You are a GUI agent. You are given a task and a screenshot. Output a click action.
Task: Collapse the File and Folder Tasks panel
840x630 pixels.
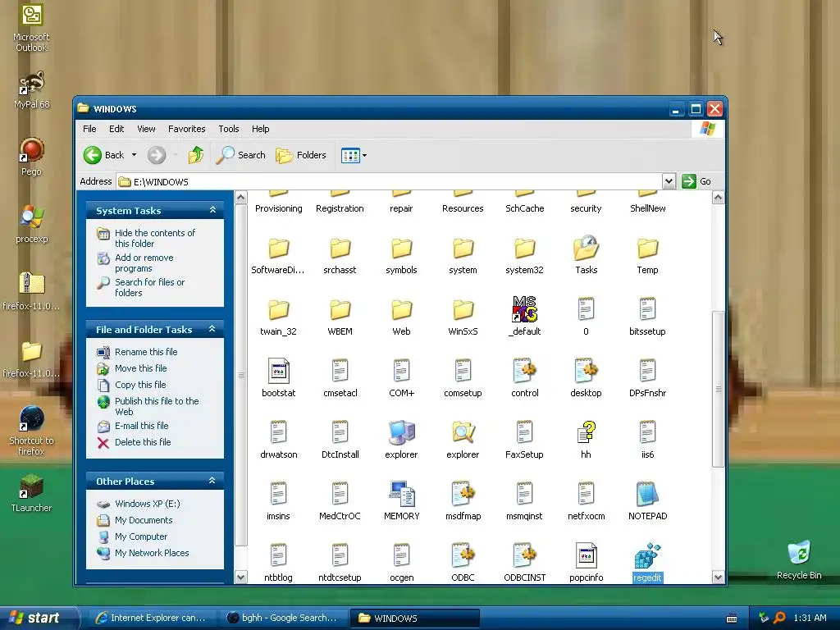tap(212, 329)
